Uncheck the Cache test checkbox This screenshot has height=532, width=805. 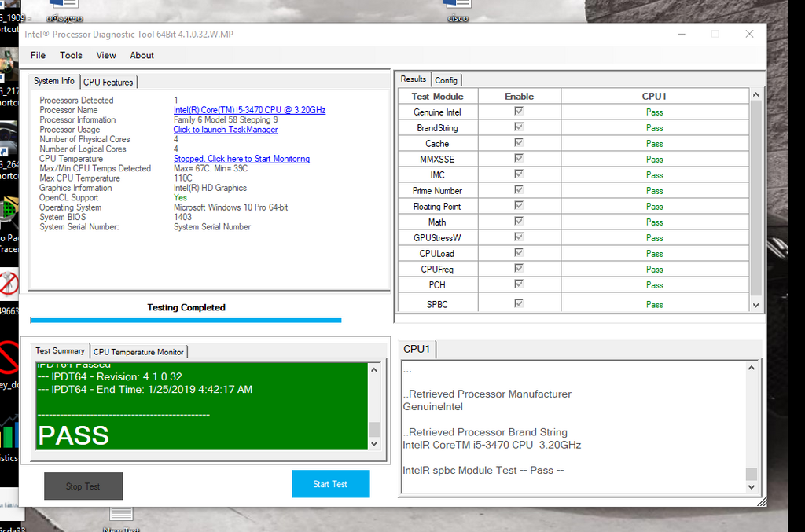(519, 142)
